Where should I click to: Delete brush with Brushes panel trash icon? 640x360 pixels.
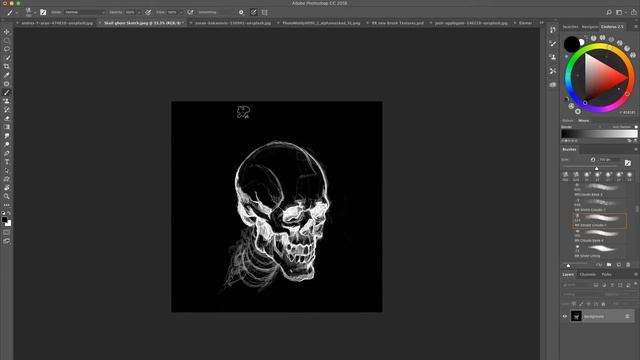tap(628, 265)
